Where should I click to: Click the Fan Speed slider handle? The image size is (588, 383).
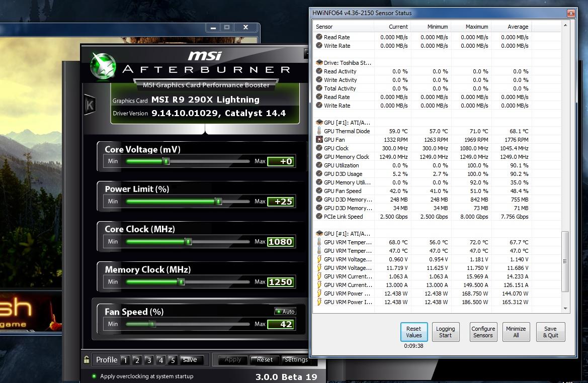[152, 324]
